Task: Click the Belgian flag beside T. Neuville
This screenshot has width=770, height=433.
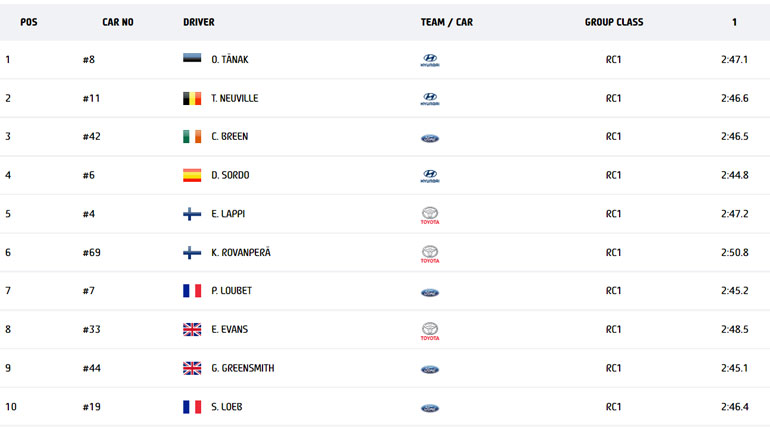Action: click(x=192, y=98)
